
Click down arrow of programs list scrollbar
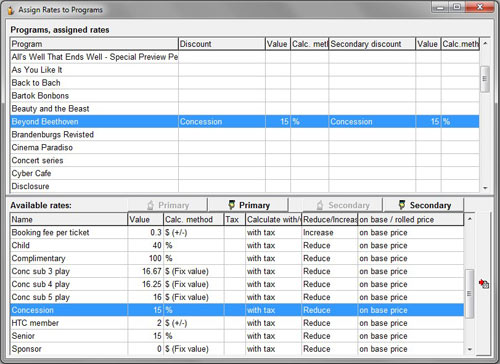pyautogui.click(x=485, y=188)
